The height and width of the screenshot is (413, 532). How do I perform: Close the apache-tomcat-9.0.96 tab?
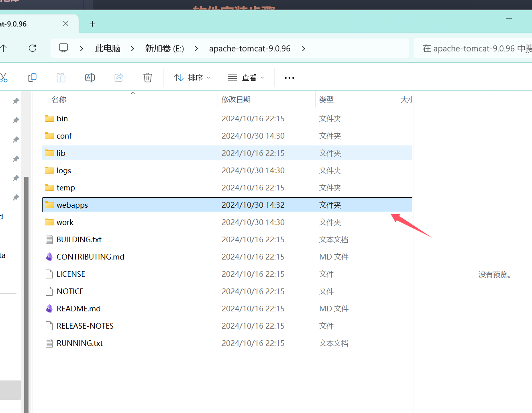66,24
